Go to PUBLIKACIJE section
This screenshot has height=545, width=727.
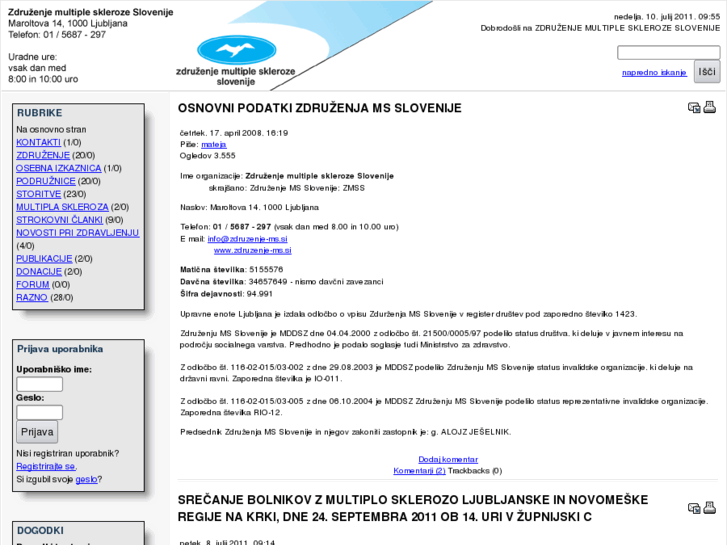44,259
